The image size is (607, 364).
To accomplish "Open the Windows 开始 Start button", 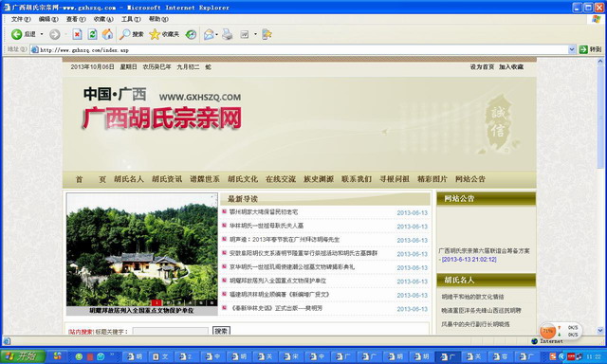I will tap(23, 356).
